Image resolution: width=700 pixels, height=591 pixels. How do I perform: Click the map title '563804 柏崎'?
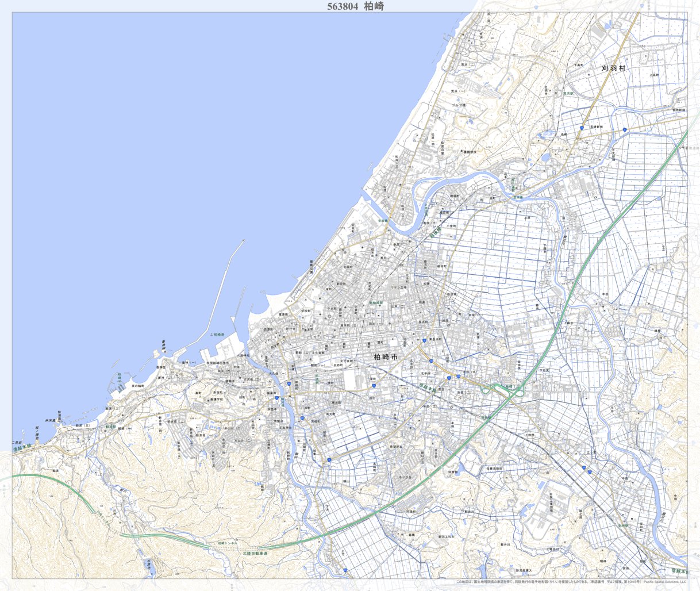click(355, 6)
